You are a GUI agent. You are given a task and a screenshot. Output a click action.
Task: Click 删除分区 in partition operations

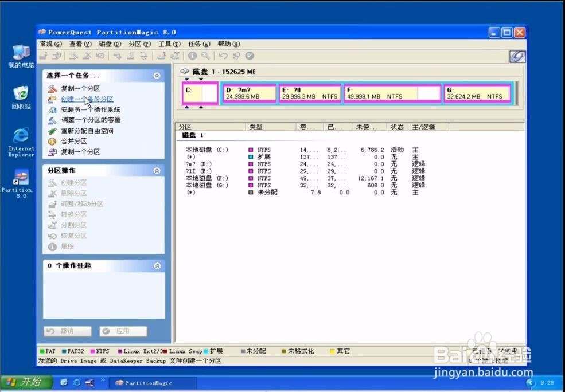point(74,193)
